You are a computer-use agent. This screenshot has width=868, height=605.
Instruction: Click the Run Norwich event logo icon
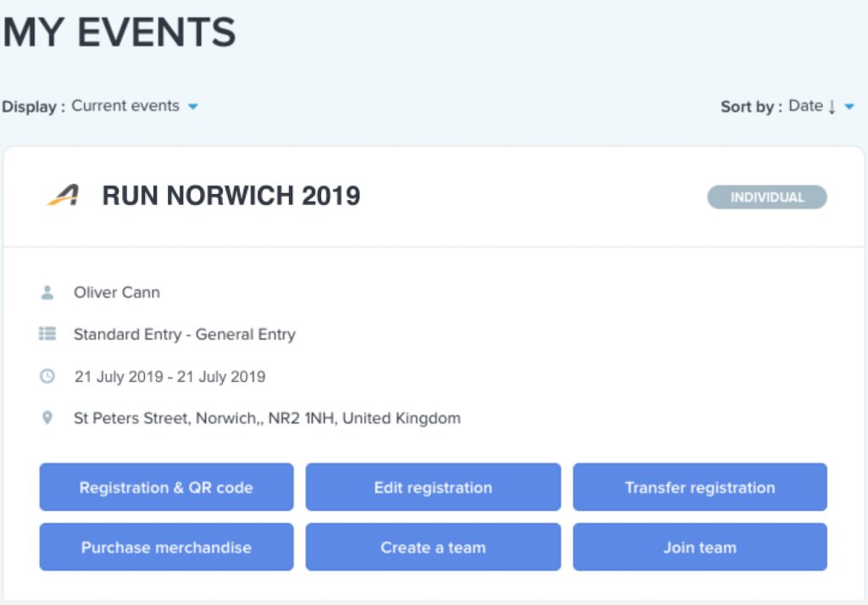[x=64, y=195]
